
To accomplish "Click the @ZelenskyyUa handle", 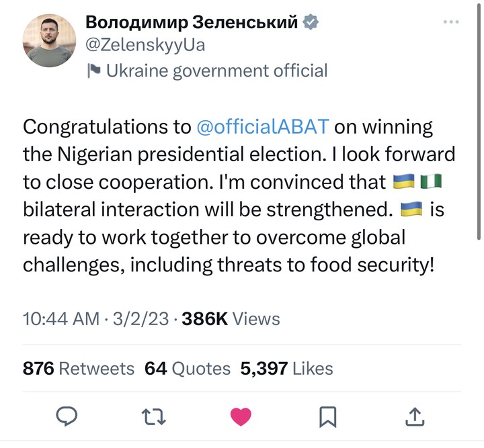I will pos(145,46).
